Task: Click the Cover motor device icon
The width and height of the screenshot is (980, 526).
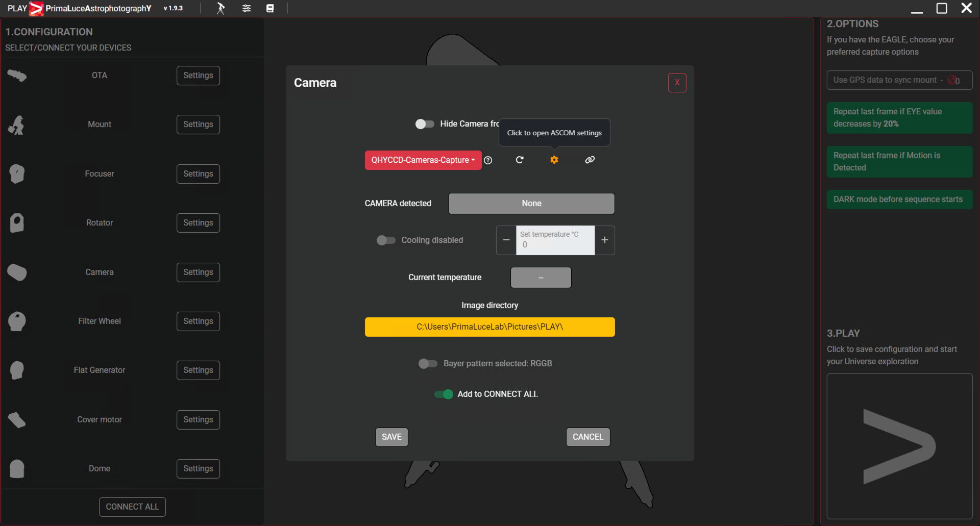Action: pos(17,420)
